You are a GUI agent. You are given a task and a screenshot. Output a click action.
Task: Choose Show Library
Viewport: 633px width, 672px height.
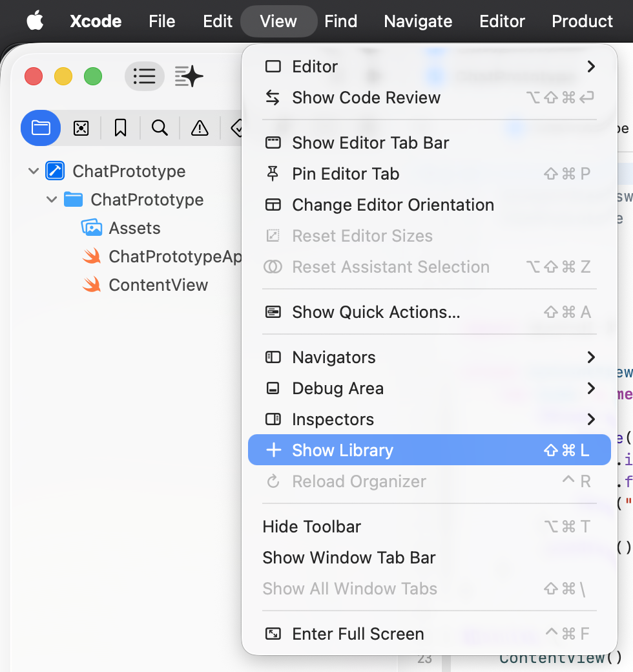pos(430,450)
